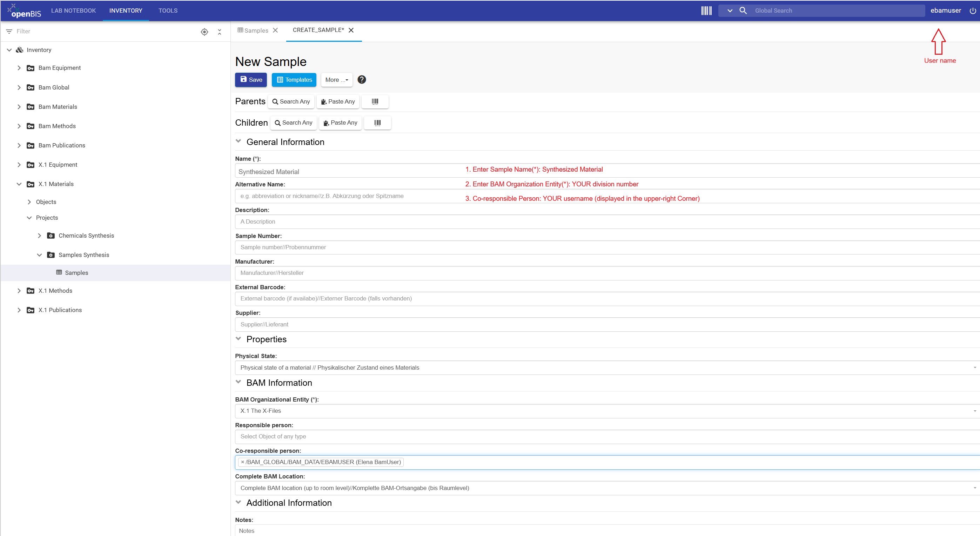This screenshot has height=536, width=980.
Task: Click Parents Search Any button
Action: [291, 102]
